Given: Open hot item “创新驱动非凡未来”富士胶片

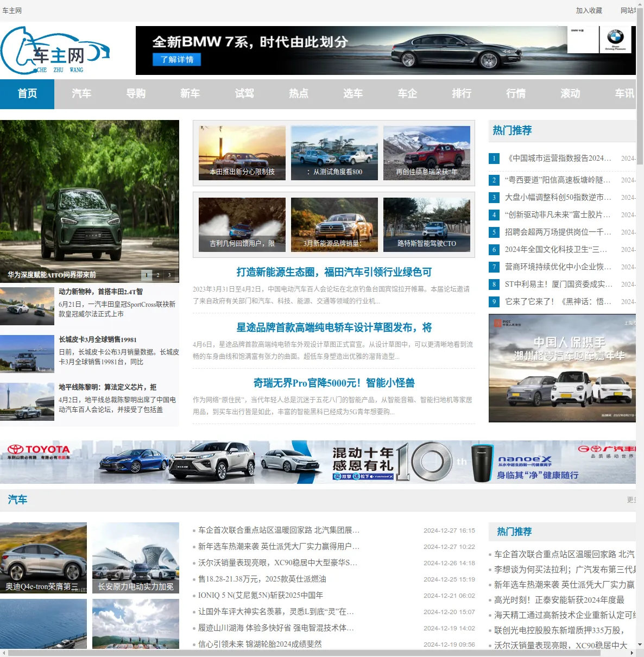Looking at the screenshot, I should tap(558, 215).
